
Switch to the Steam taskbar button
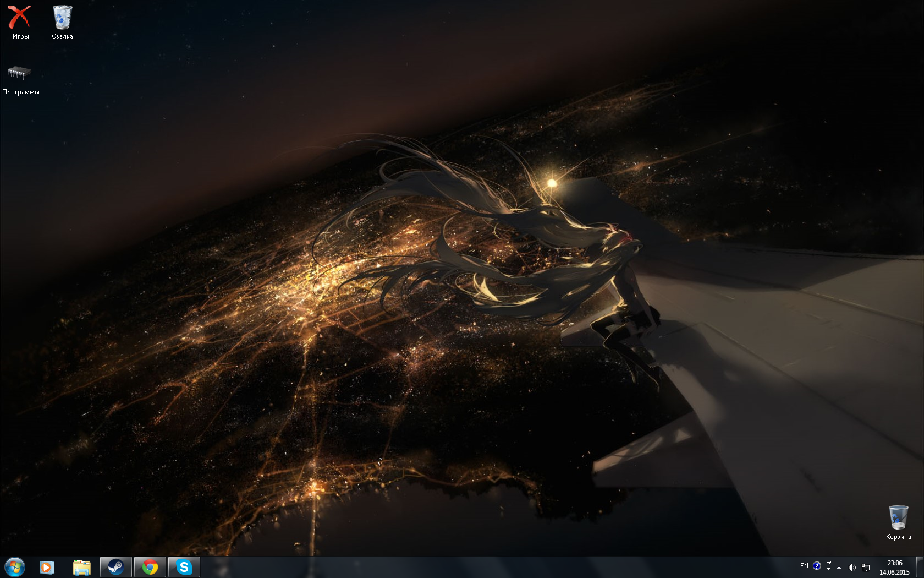(116, 567)
